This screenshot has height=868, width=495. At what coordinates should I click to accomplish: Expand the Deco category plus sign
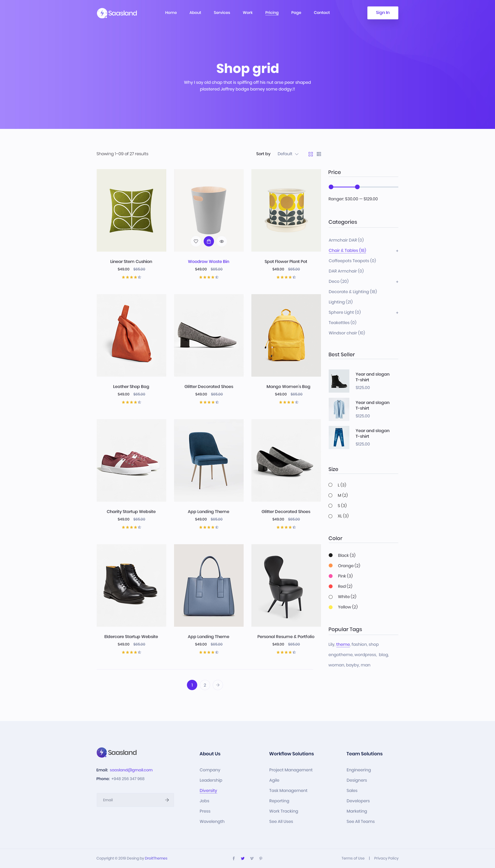point(397,282)
